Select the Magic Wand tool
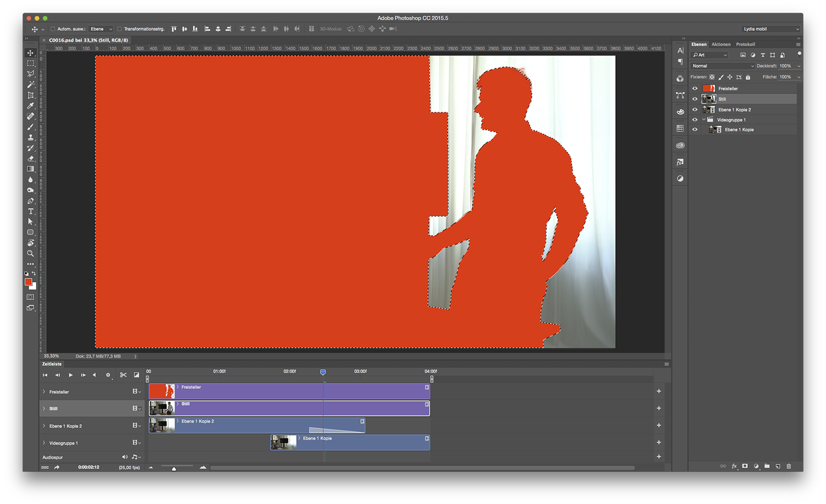The image size is (826, 504). [x=31, y=85]
